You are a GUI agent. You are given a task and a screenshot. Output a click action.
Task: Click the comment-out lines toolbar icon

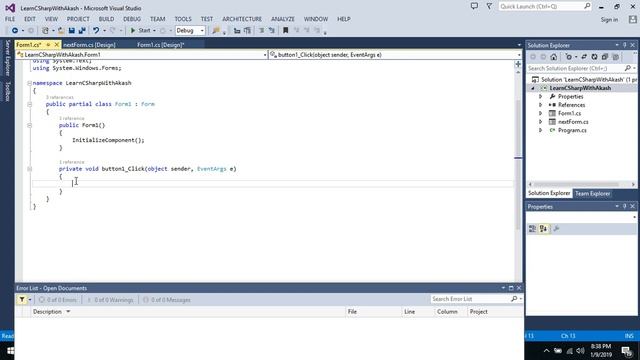click(262, 31)
